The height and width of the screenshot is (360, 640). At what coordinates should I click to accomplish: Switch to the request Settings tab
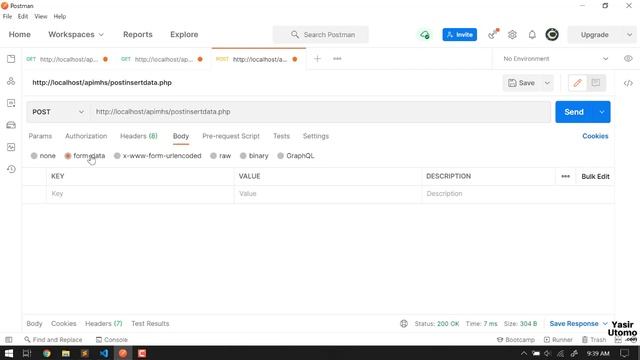click(316, 136)
